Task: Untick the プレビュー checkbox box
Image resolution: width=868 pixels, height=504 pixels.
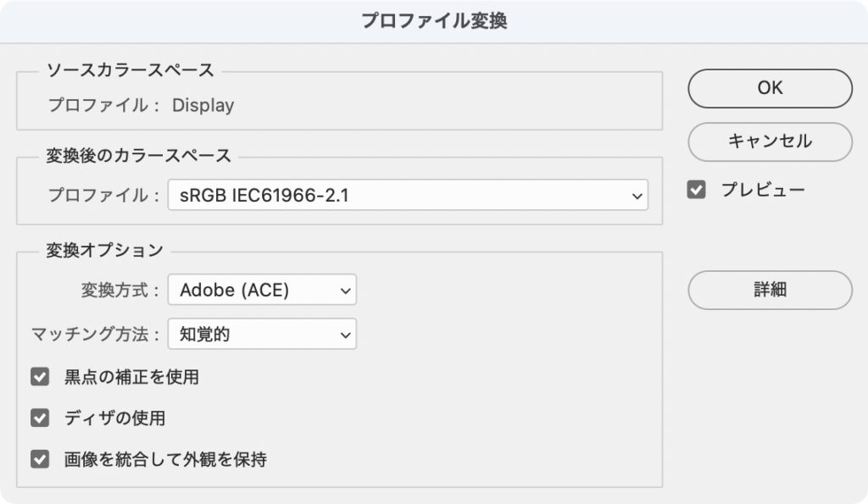Action: click(697, 190)
